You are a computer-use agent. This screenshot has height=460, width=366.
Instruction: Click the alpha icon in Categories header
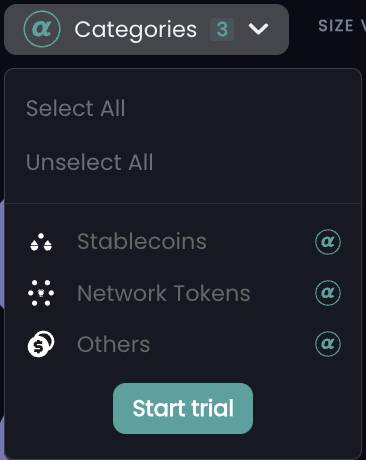[x=42, y=29]
